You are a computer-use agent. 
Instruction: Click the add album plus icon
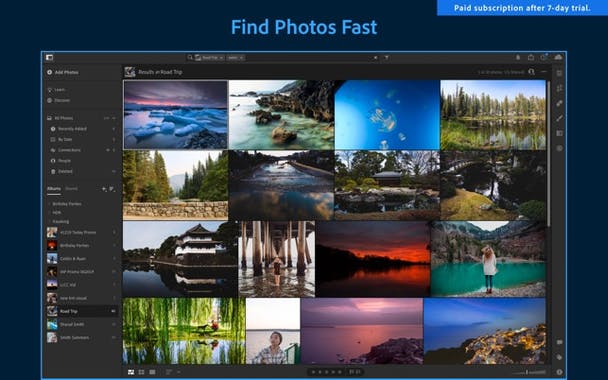pyautogui.click(x=104, y=189)
